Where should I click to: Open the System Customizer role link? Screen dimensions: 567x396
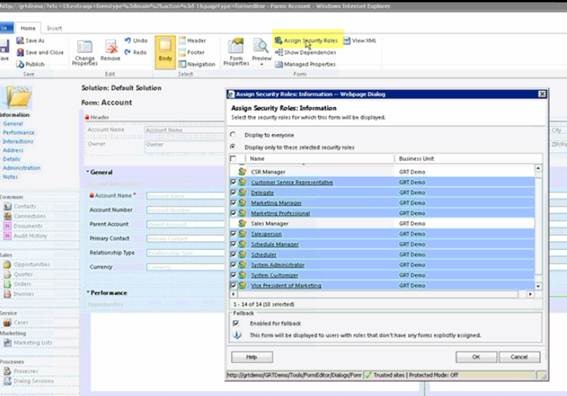274,275
